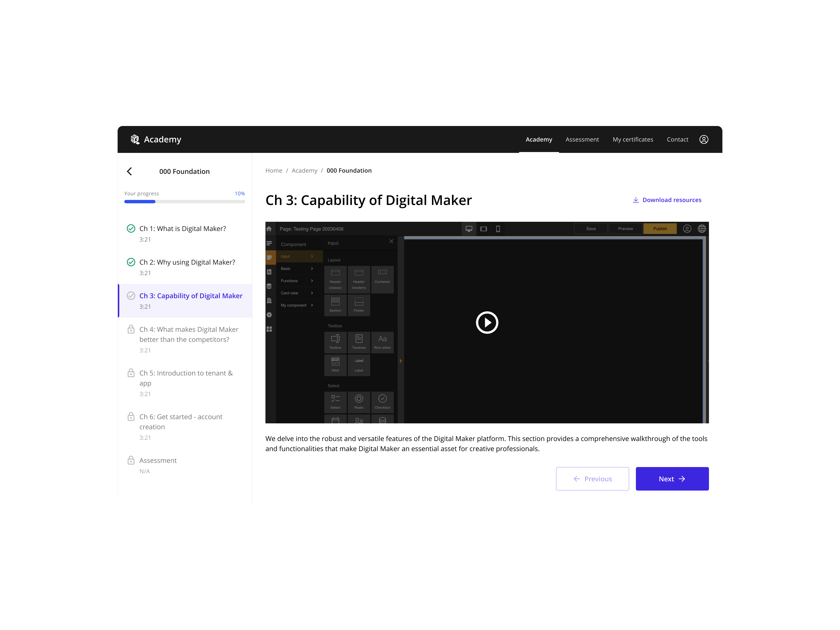
Task: Expand the My component category
Action: (x=299, y=305)
